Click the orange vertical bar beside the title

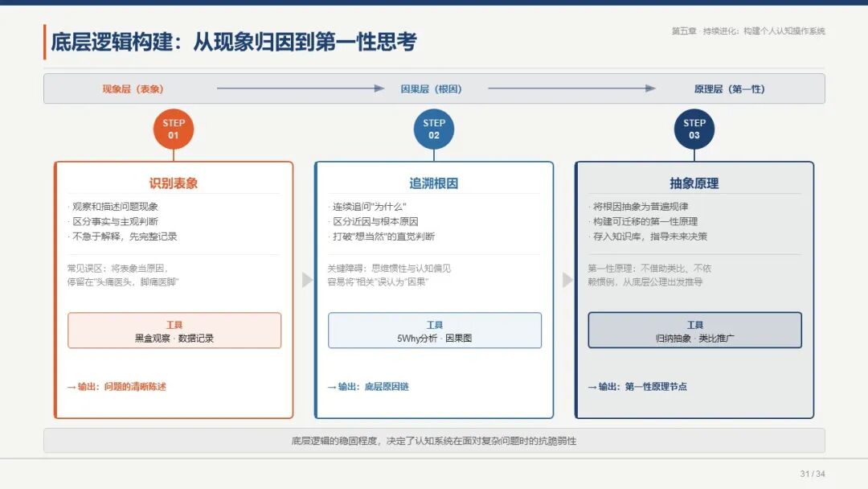pyautogui.click(x=44, y=42)
